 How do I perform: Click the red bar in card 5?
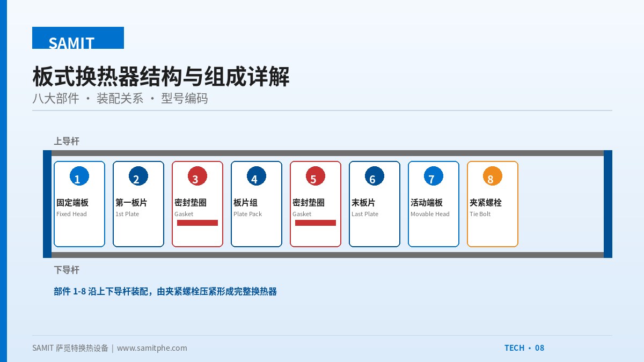click(x=316, y=223)
